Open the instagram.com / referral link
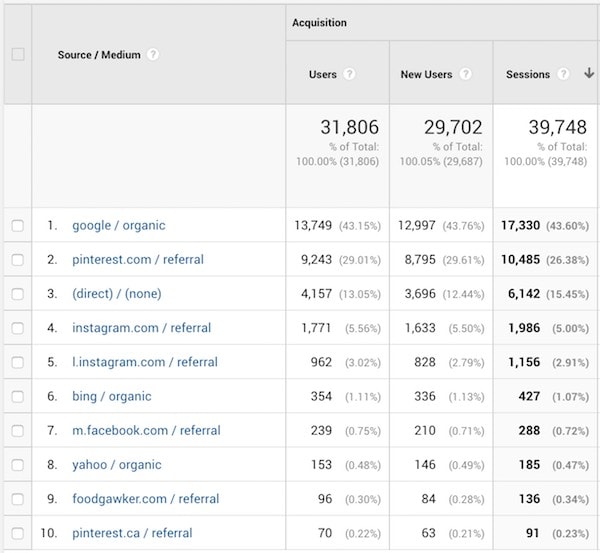 point(142,328)
